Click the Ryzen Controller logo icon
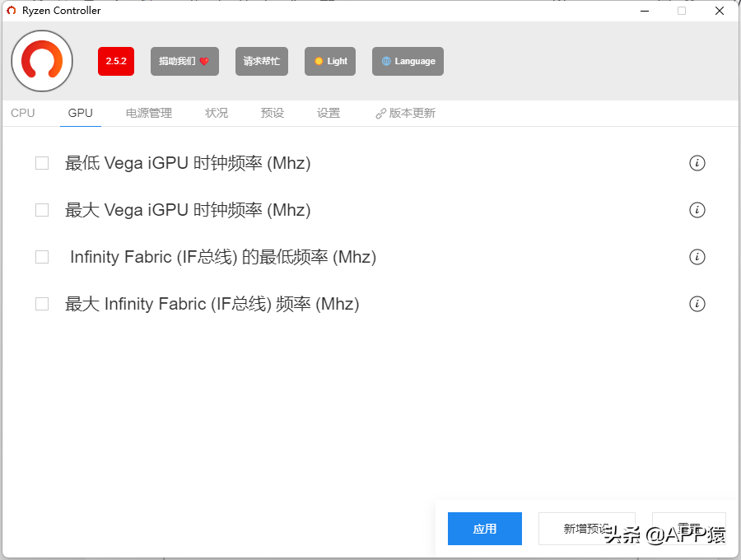 click(41, 61)
